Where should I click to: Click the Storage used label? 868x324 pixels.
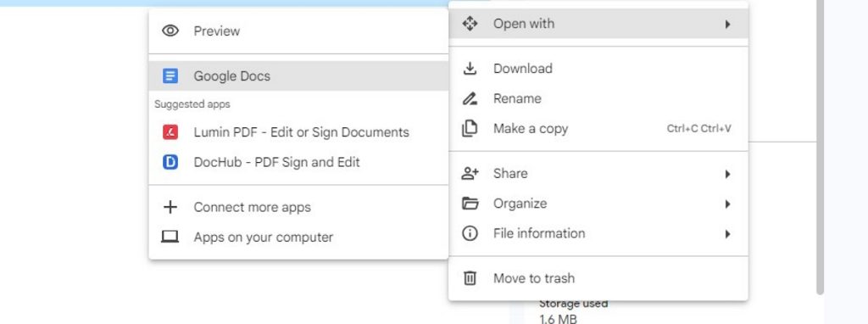(573, 304)
